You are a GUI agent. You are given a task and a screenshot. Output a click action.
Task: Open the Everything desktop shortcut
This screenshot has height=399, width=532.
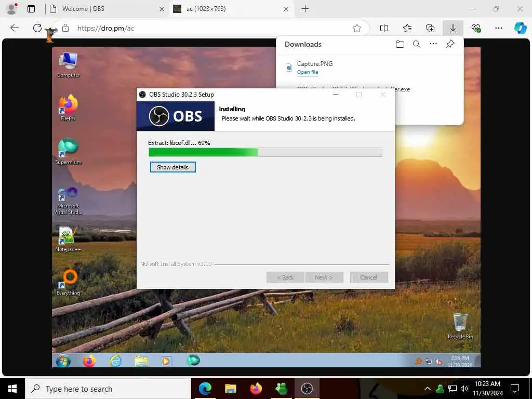[68, 283]
